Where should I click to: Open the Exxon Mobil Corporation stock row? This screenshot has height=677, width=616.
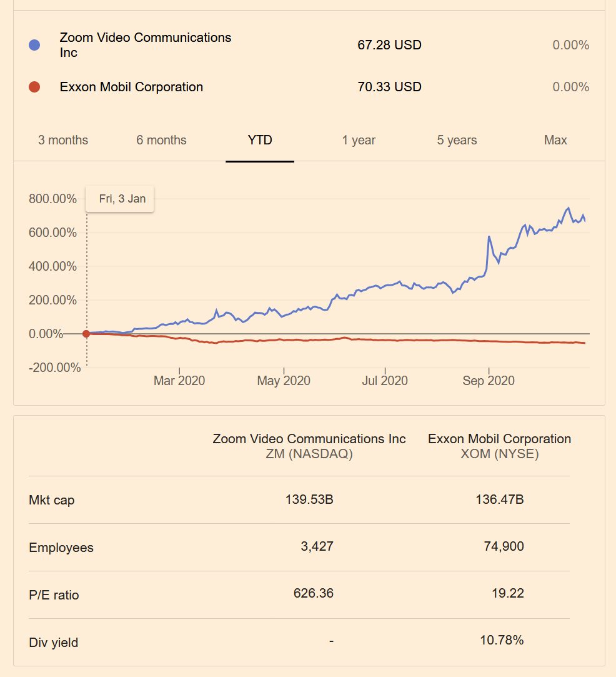(131, 87)
